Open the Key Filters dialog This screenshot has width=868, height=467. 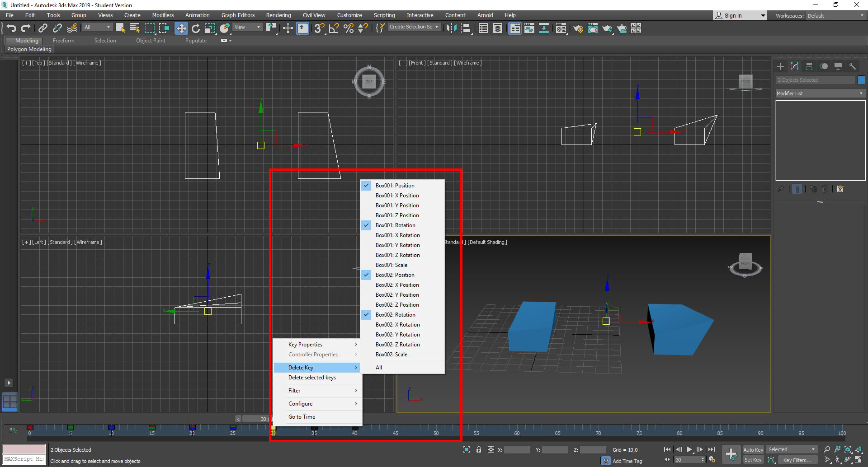coord(798,460)
